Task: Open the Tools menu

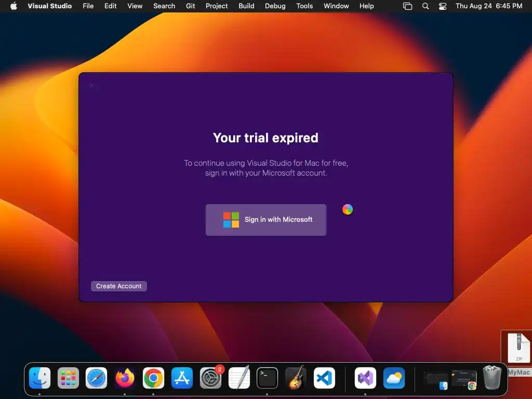Action: pos(304,6)
